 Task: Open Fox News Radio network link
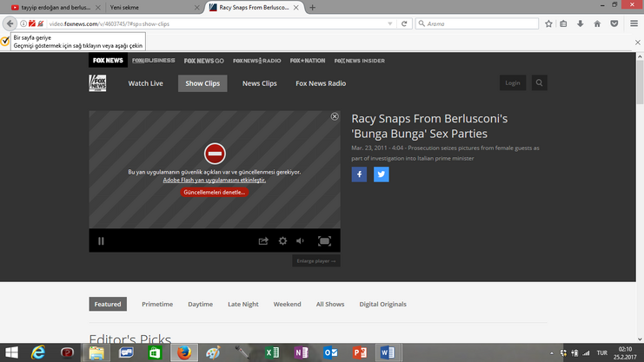coord(257,61)
